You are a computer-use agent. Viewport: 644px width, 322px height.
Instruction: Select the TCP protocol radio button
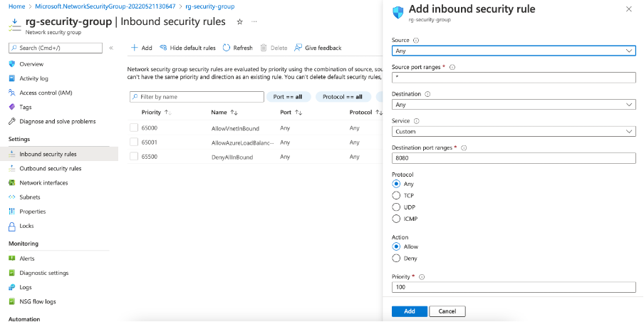pos(396,195)
